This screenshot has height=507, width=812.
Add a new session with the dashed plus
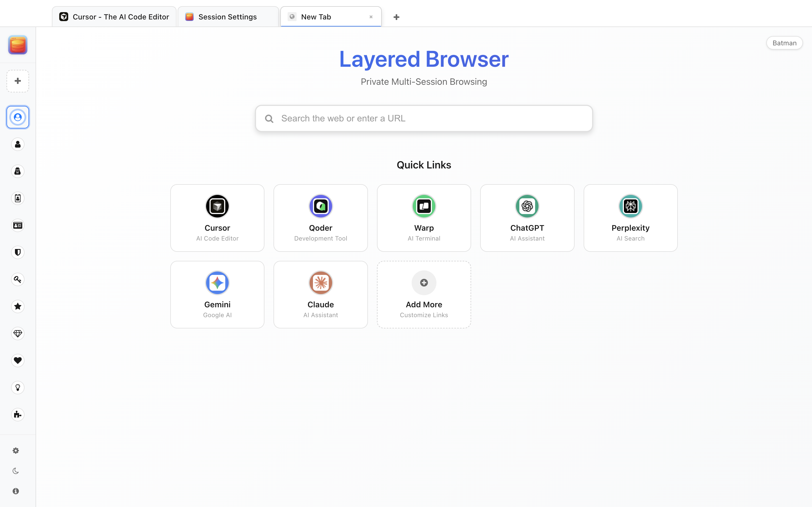pos(18,81)
